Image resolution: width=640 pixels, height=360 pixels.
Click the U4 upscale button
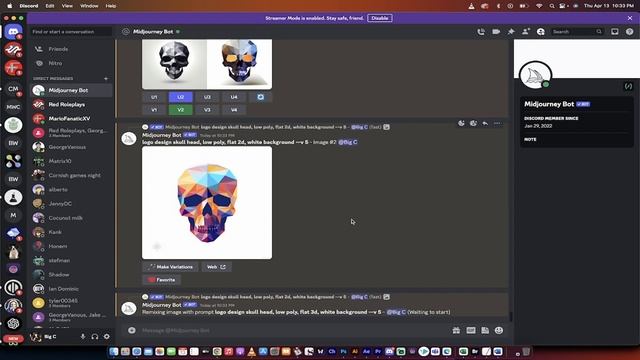(233, 97)
